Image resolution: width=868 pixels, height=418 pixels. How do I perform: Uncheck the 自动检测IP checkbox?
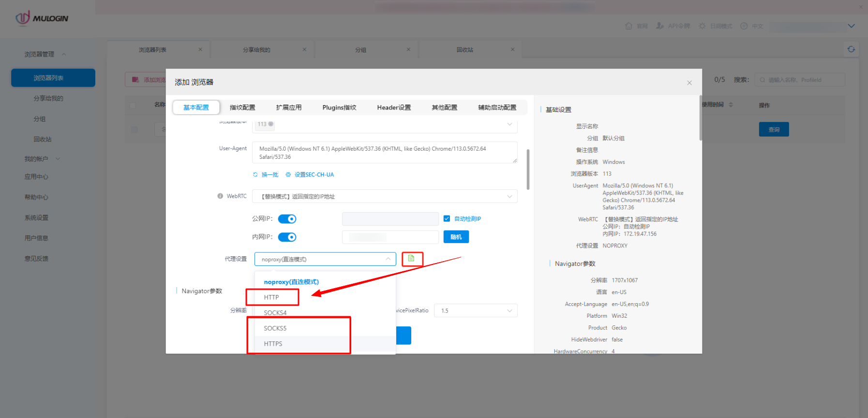[x=447, y=218]
